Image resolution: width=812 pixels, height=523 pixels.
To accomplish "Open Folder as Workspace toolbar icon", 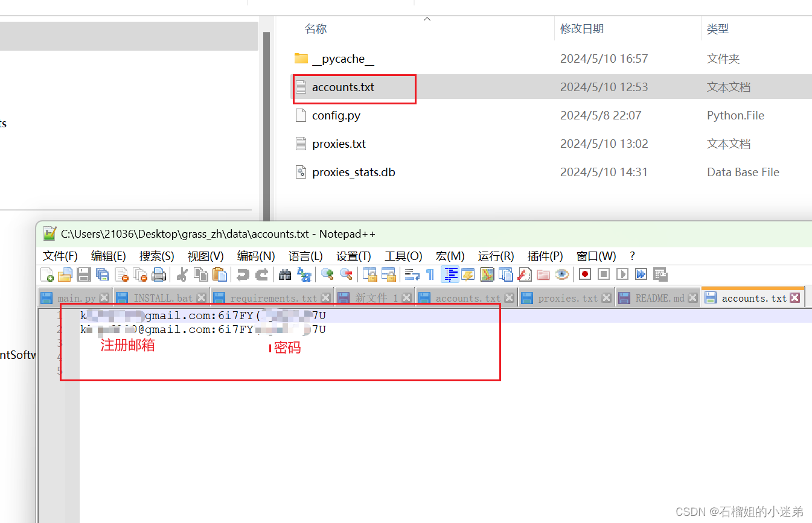I will point(543,274).
